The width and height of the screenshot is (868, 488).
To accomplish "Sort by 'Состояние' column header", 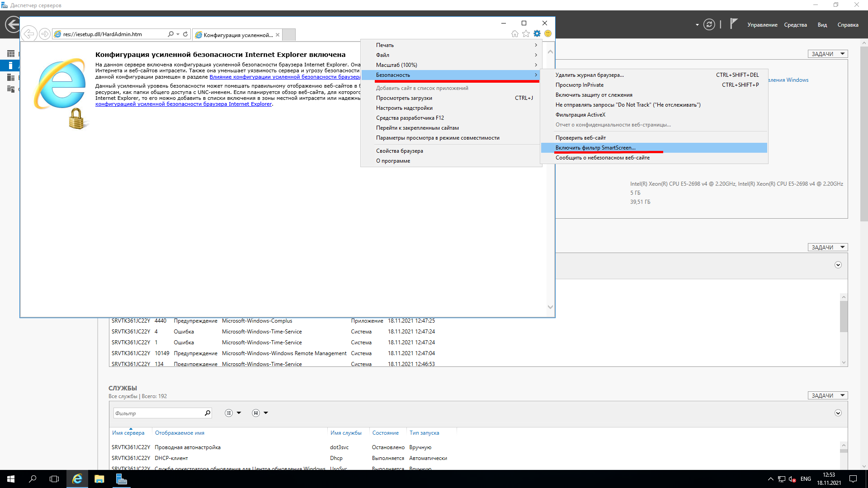I will pyautogui.click(x=385, y=433).
